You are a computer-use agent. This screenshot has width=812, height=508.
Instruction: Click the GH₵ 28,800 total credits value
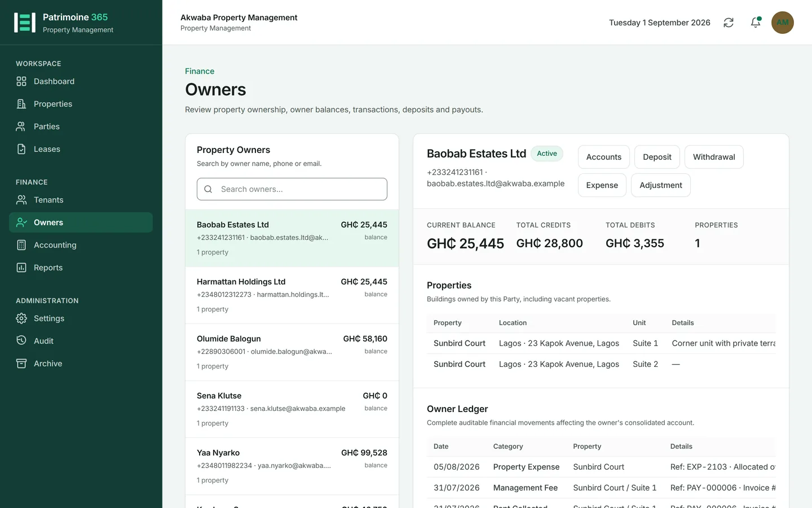(x=549, y=243)
